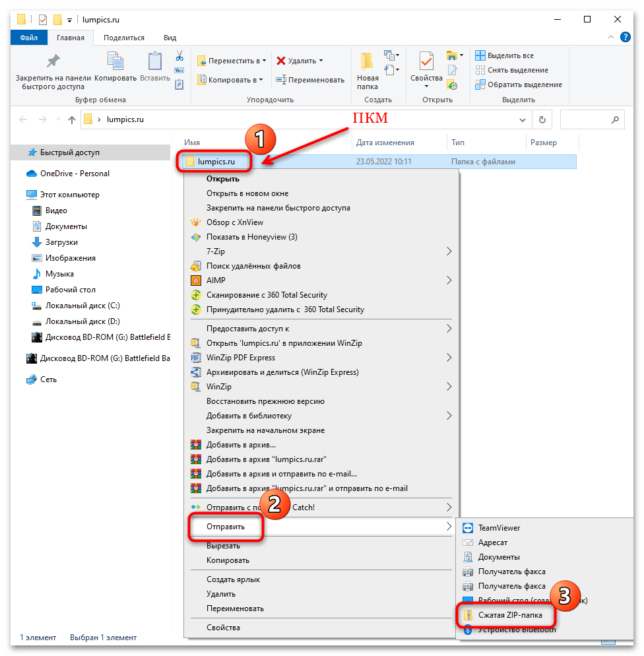Click the Pin to Quick Access icon
The image size is (644, 656).
click(53, 61)
